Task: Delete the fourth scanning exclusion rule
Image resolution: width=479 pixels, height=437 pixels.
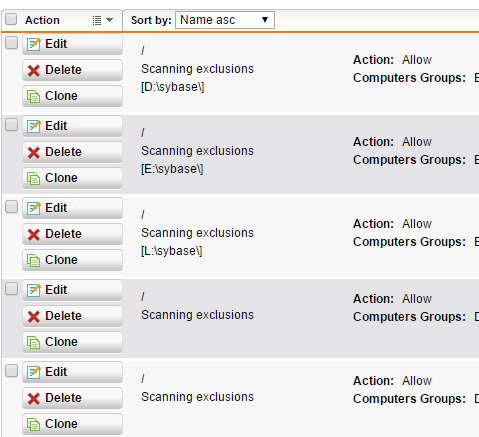Action: click(x=72, y=316)
